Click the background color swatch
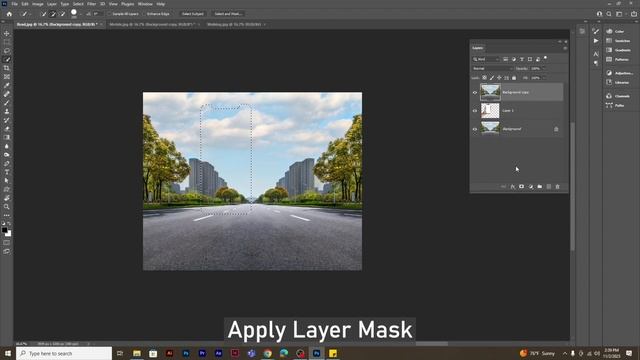This screenshot has height=360, width=640. click(x=9, y=234)
